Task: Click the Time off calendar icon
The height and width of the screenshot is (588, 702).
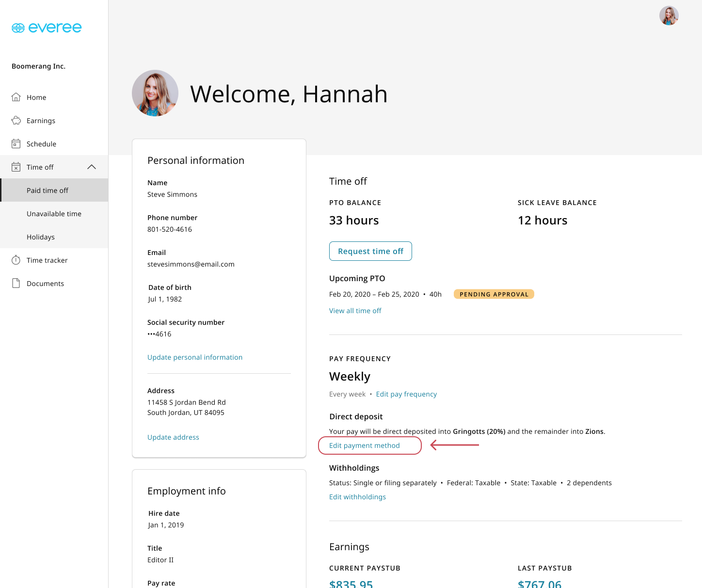Action: (x=16, y=167)
